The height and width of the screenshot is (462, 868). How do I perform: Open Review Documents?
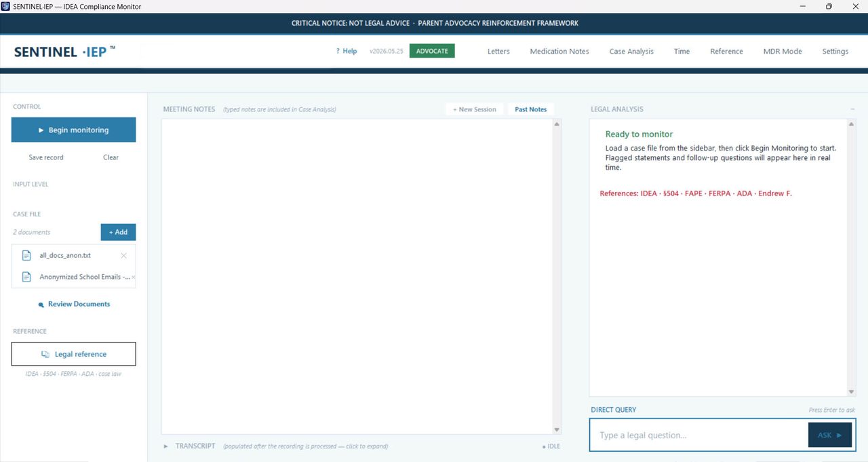tap(75, 304)
